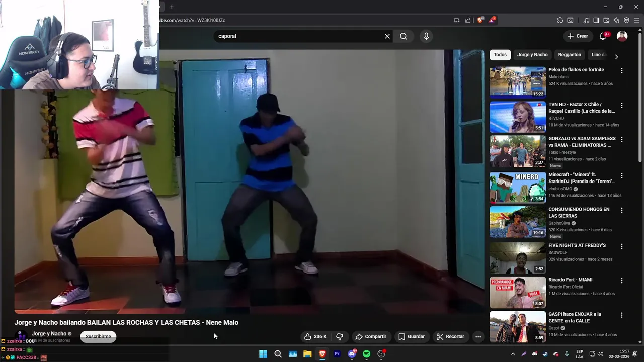644x362 pixels.
Task: Open Windows taskbar search
Action: click(x=278, y=354)
